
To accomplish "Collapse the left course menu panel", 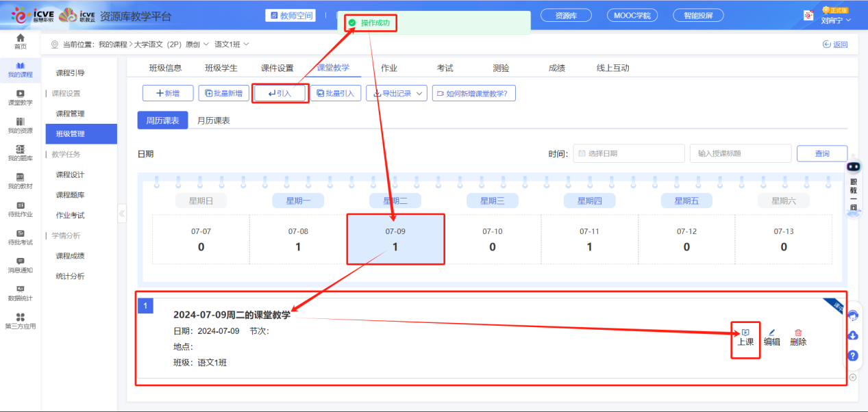I will tap(122, 214).
